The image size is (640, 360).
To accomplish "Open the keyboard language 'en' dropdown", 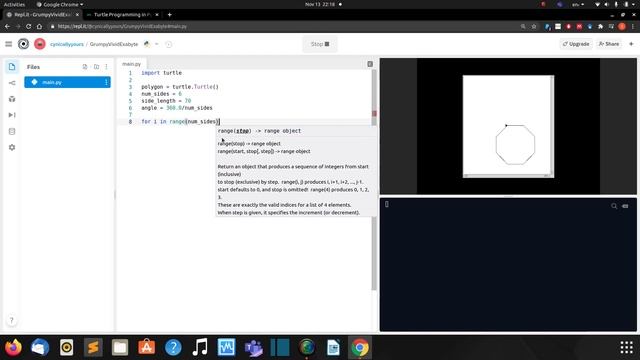I will coord(578,4).
